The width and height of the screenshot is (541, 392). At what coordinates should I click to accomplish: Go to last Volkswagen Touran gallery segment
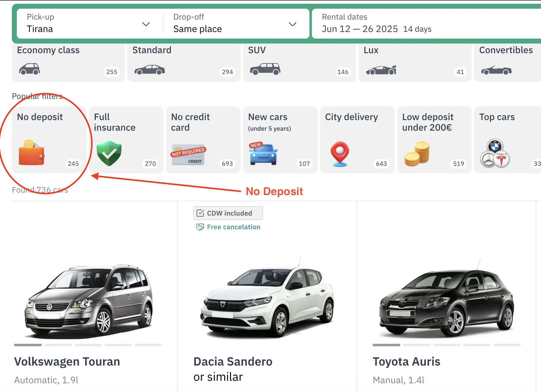(148, 345)
